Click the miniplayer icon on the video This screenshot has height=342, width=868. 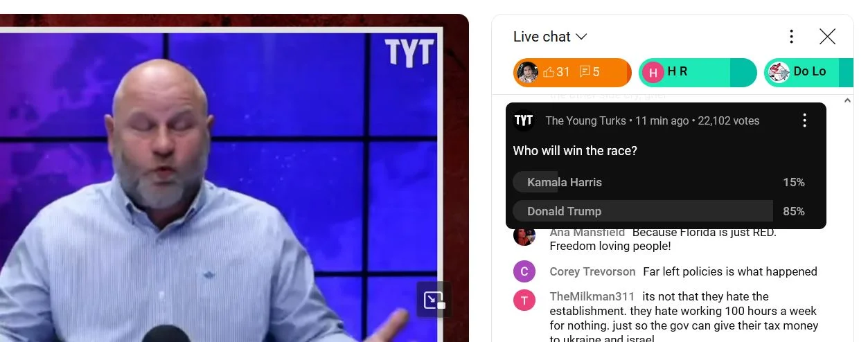click(x=434, y=300)
